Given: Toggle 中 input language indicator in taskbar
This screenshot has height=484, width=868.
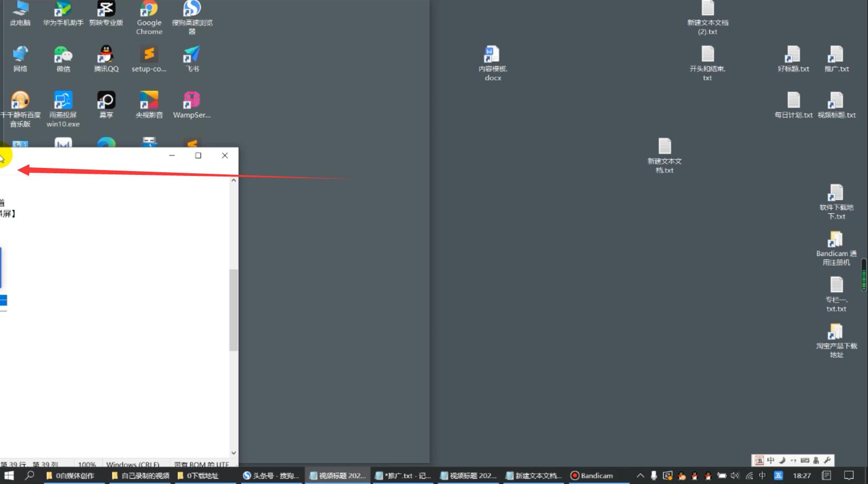Looking at the screenshot, I should tap(762, 475).
